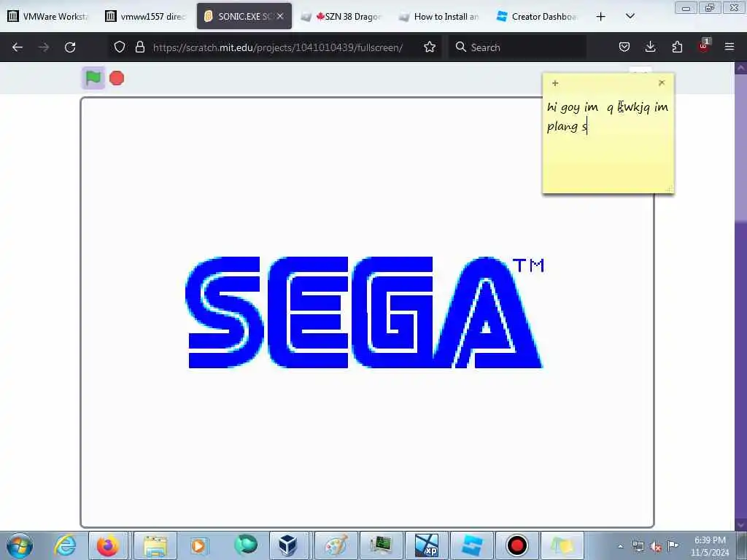Viewport: 747px width, 560px height.
Task: Open the Windows Start menu orb
Action: [20, 545]
